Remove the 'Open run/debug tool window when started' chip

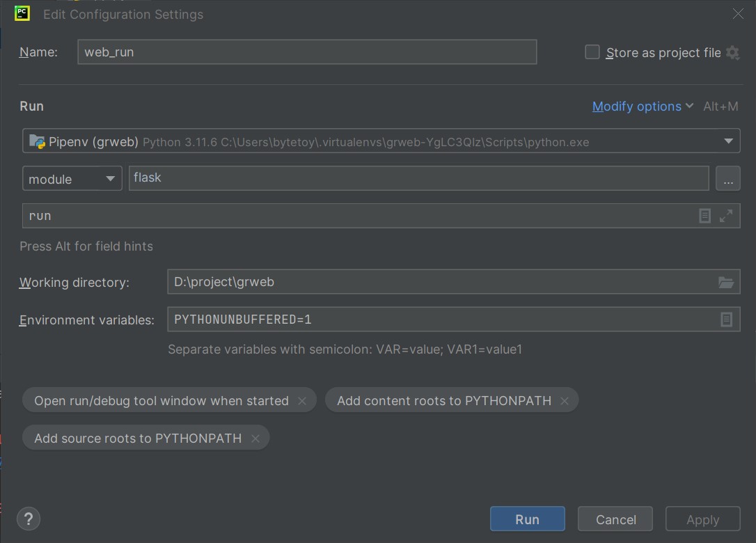[x=302, y=401]
